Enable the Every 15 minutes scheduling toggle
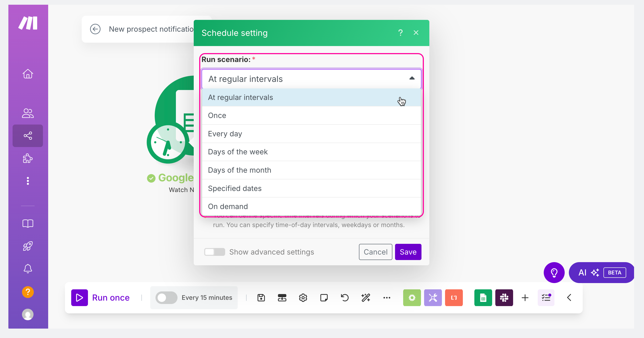The width and height of the screenshot is (644, 338). tap(166, 298)
